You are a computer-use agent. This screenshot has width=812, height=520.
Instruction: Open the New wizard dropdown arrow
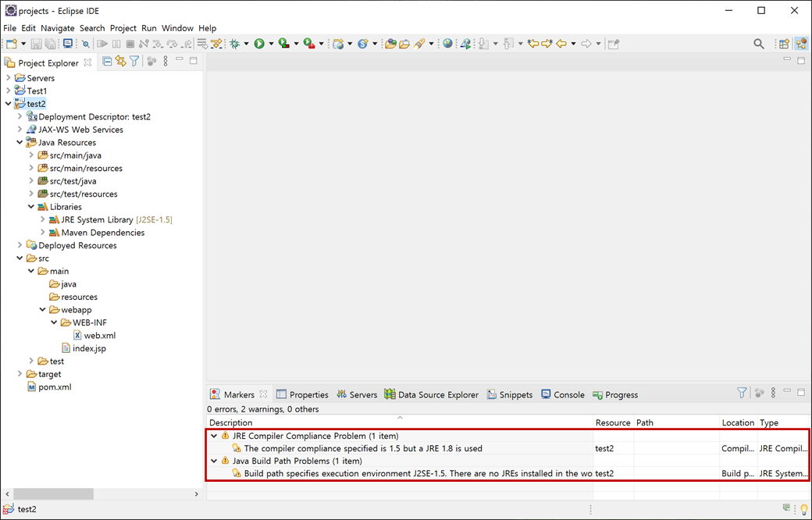pyautogui.click(x=23, y=44)
